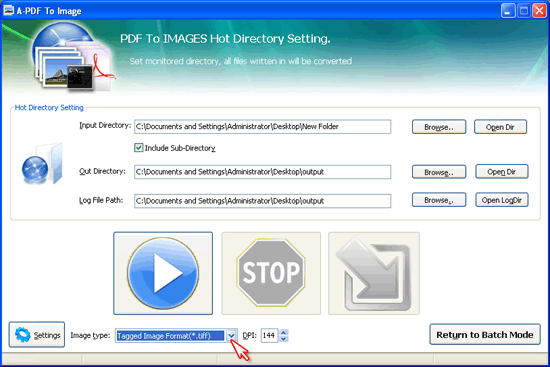Select the Tagged Image Format combo box text
550x367 pixels.
170,336
